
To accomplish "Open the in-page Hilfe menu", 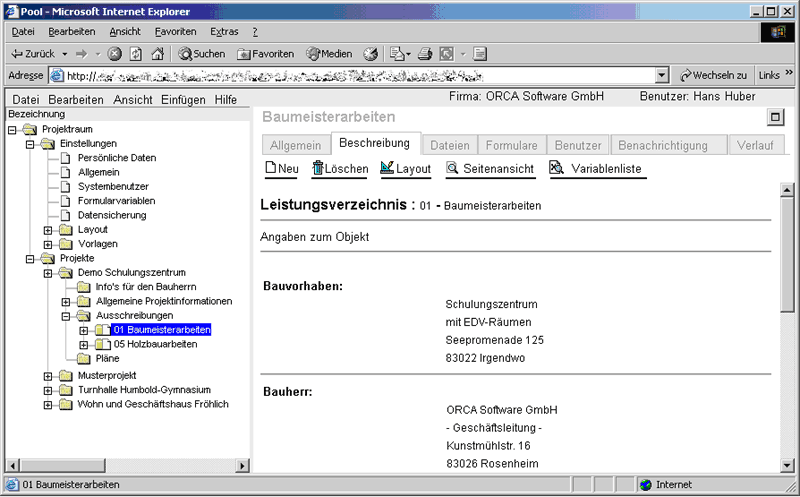I will coord(226,100).
